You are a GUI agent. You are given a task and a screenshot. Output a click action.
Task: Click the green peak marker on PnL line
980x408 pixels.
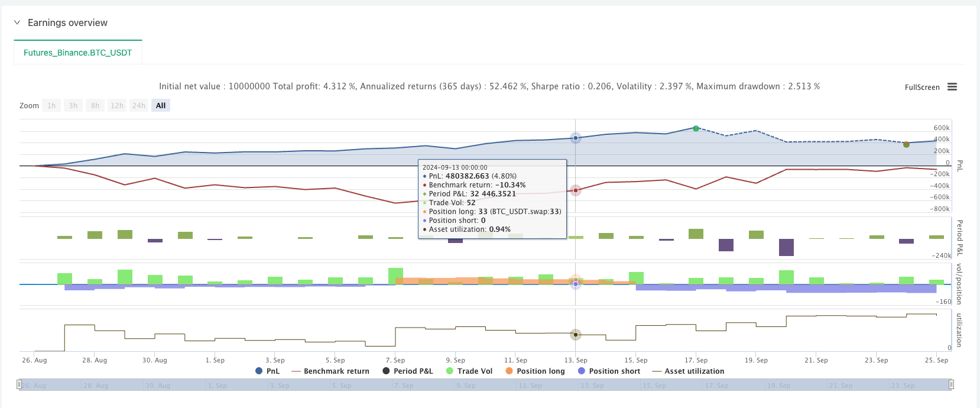[x=696, y=128]
